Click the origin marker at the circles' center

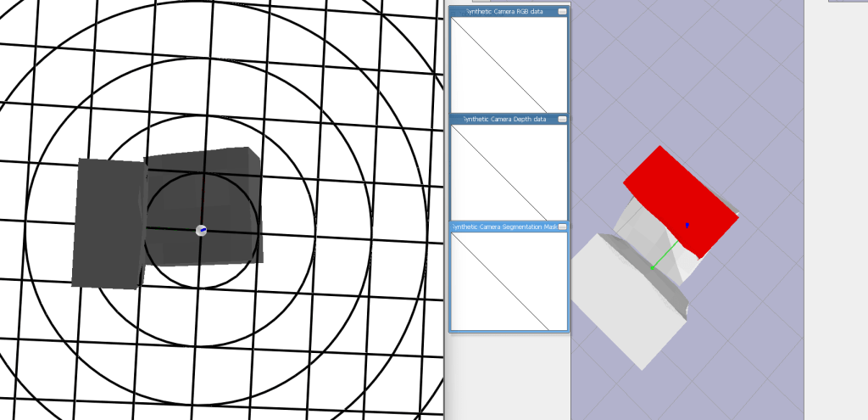(x=201, y=231)
